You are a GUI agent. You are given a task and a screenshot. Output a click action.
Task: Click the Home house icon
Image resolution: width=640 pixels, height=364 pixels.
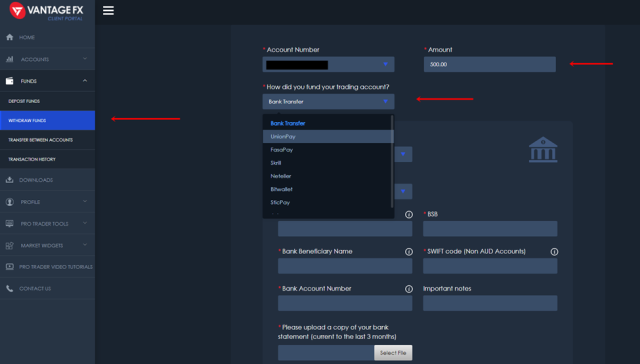click(10, 37)
